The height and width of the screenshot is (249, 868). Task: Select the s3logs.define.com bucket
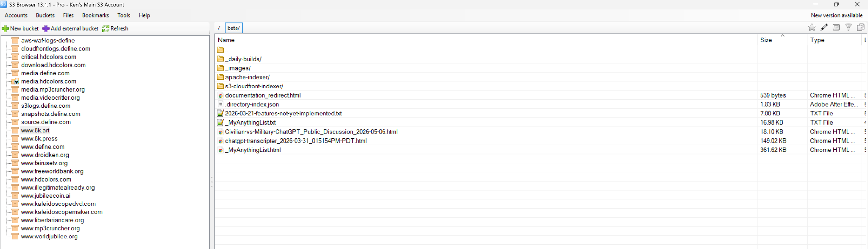pyautogui.click(x=46, y=106)
